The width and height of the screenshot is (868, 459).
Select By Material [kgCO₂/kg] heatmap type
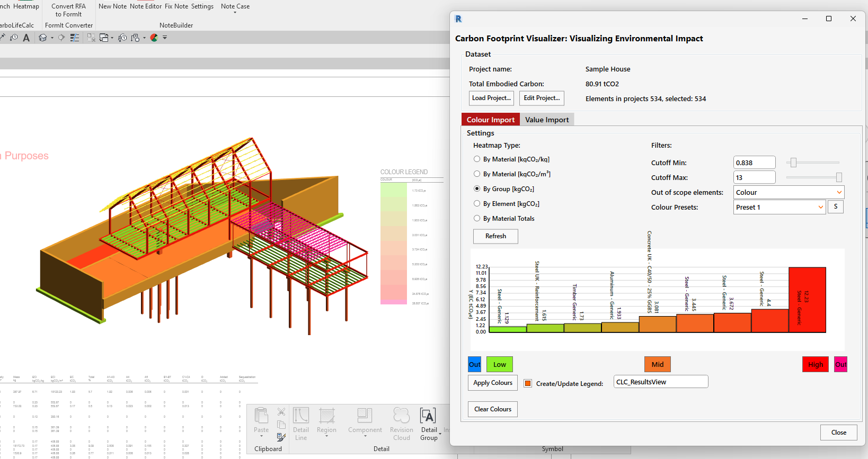(x=477, y=159)
